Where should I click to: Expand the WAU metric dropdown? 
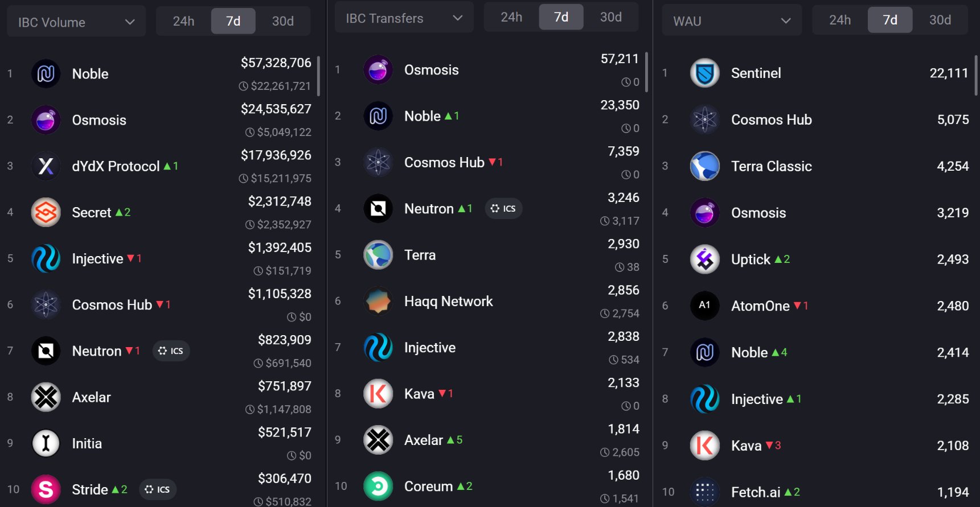[732, 21]
